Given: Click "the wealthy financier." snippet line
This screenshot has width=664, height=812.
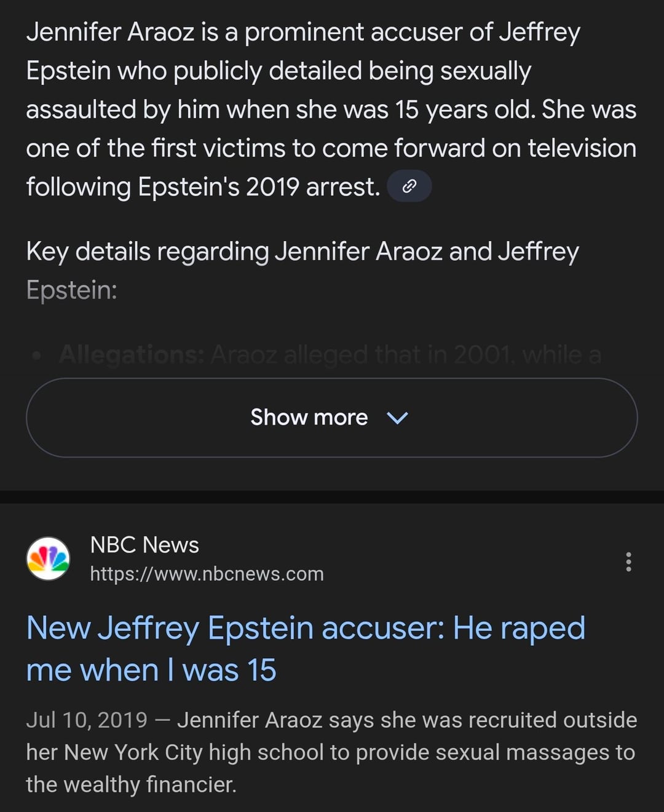Looking at the screenshot, I should (131, 784).
